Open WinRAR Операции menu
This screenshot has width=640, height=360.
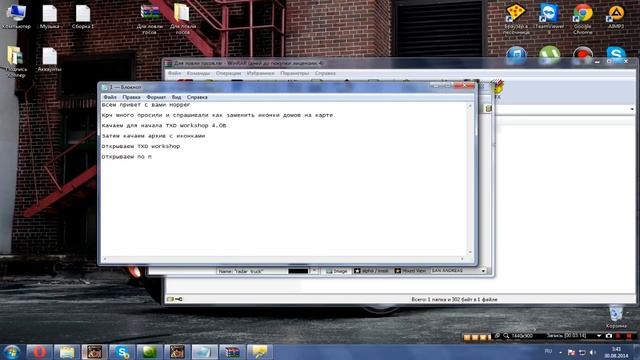229,73
